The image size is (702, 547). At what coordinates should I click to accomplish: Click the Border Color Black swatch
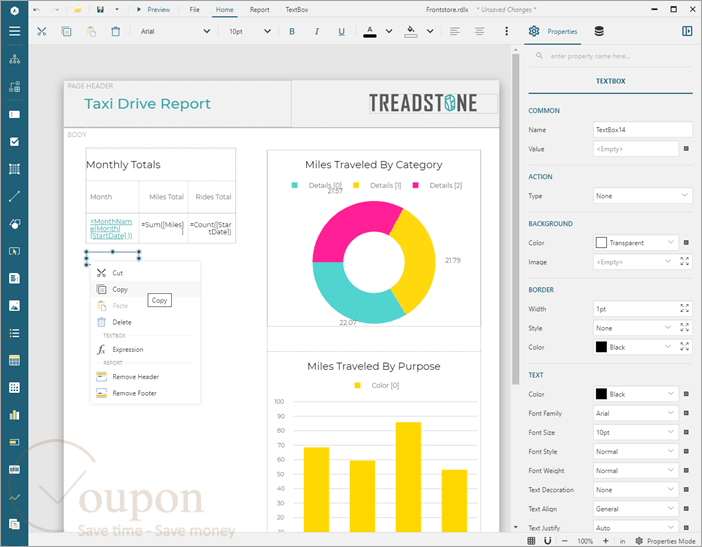pos(601,347)
